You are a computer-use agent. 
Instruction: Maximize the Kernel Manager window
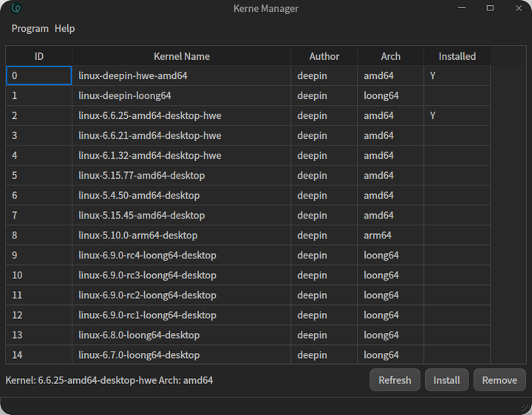[x=490, y=8]
